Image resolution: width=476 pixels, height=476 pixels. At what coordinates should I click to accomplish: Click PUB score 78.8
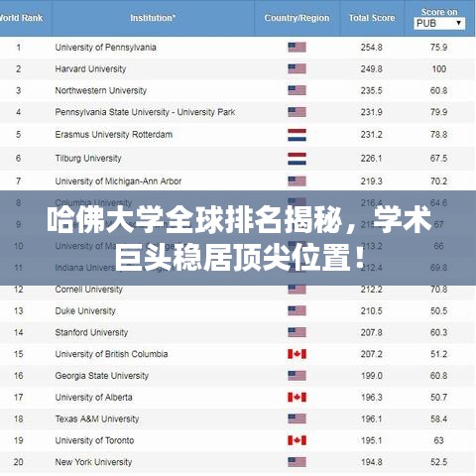pyautogui.click(x=439, y=135)
